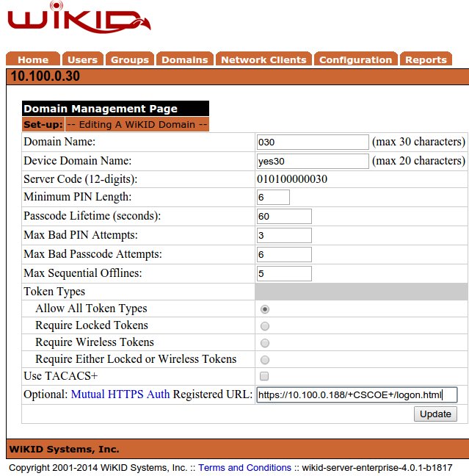Click the Device Domain Name field
The height and width of the screenshot is (476, 469).
pyautogui.click(x=313, y=161)
